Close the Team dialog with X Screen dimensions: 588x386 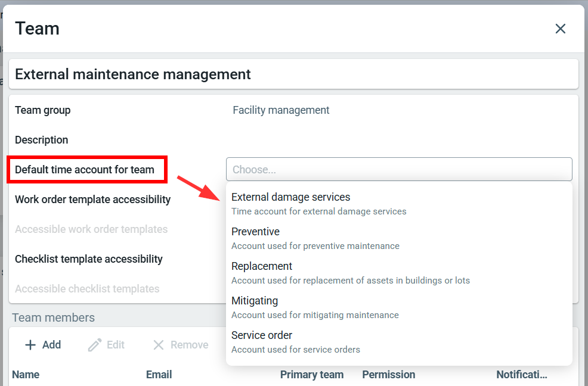coord(560,29)
